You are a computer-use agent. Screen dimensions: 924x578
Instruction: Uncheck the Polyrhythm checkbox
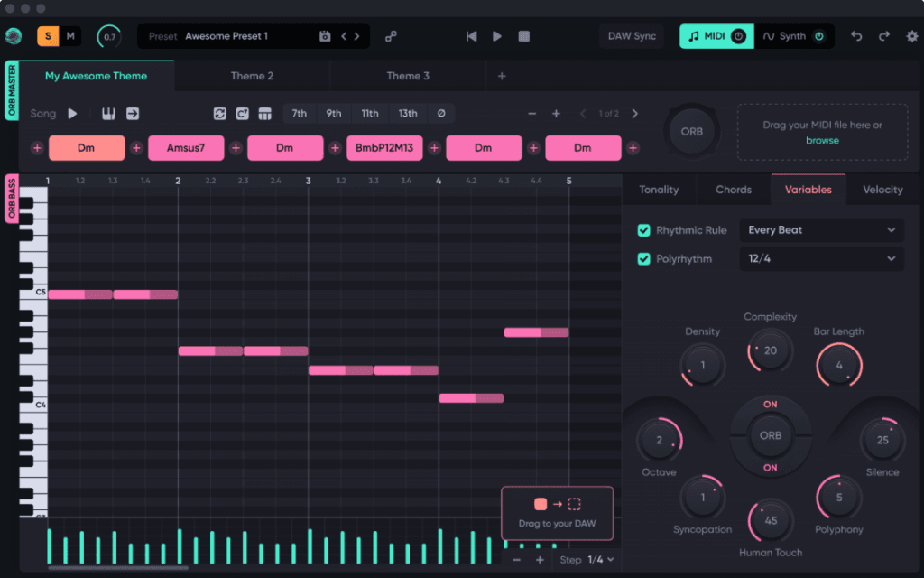[643, 259]
